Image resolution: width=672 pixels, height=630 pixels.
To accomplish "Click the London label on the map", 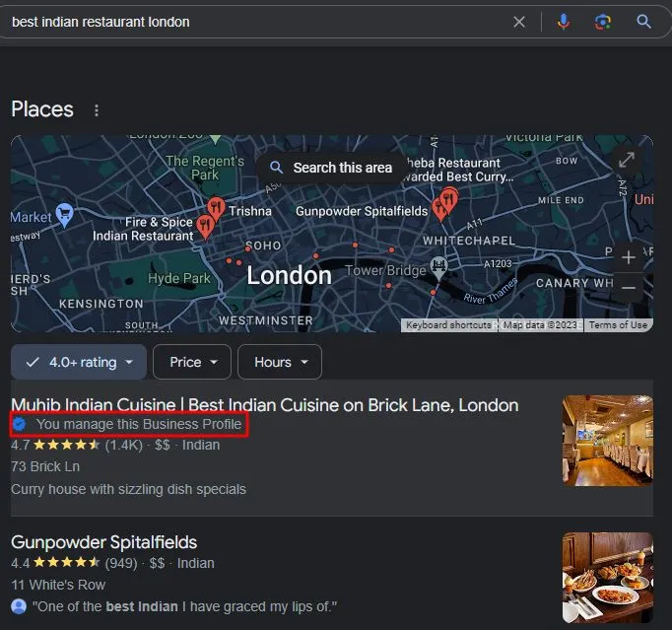I will click(290, 275).
